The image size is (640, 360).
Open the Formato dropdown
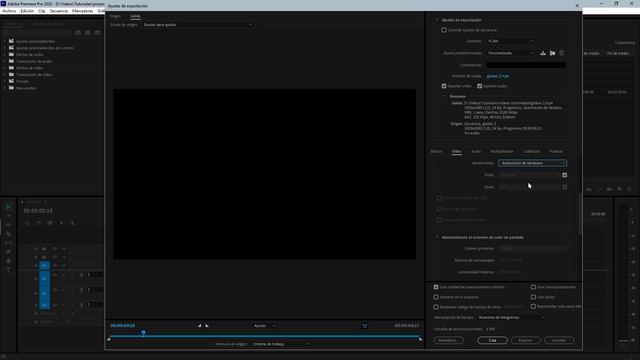pyautogui.click(x=510, y=41)
